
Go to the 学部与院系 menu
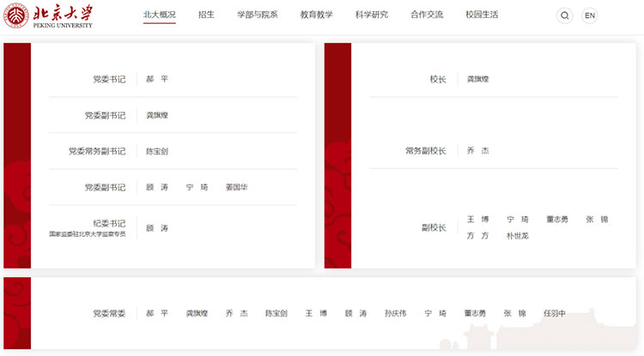point(257,15)
